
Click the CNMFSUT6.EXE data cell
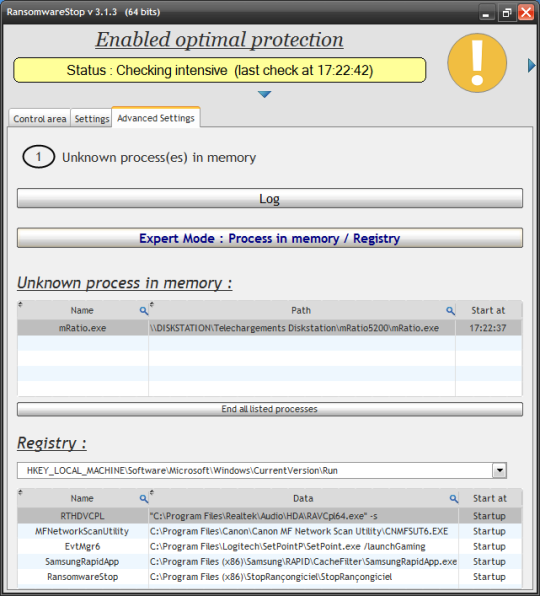(x=303, y=531)
